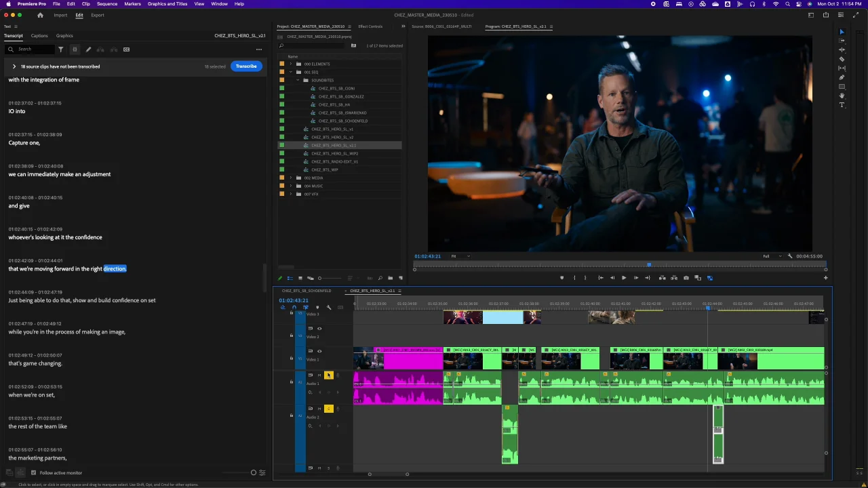Viewport: 868px width, 488px height.
Task: Expand the 004 MUSIC bin
Action: click(x=291, y=186)
